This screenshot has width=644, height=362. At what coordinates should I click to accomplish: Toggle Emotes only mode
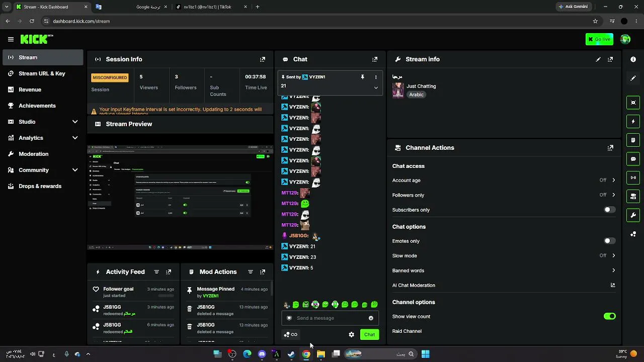[x=610, y=241]
